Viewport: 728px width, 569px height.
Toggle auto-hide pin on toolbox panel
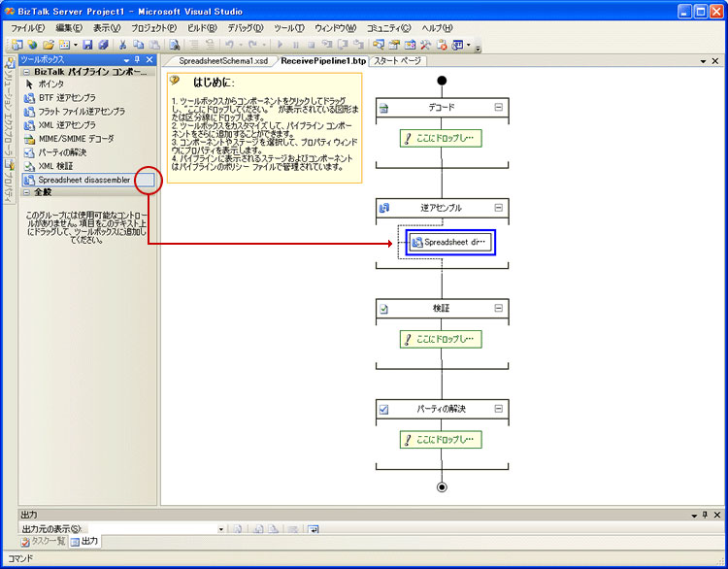tap(138, 60)
